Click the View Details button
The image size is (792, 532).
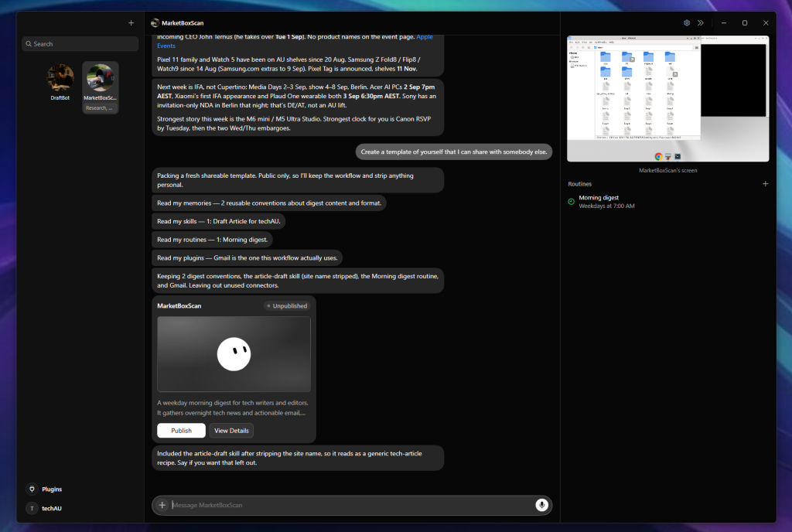[231, 431]
